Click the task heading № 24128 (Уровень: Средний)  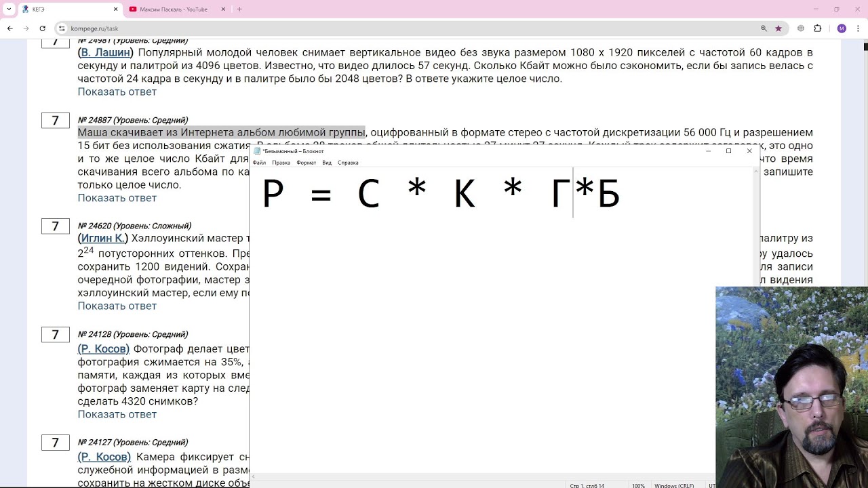pos(133,335)
